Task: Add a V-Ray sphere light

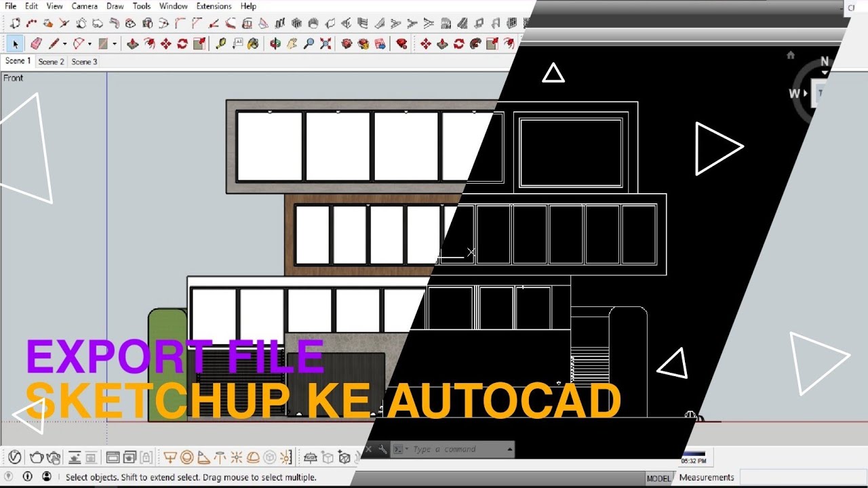Action: [187, 457]
